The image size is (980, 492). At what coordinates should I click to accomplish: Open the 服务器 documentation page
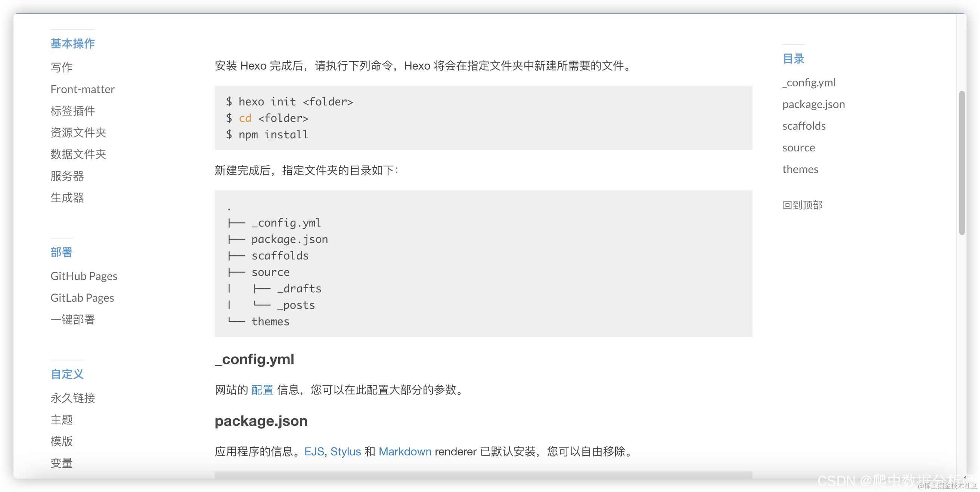67,176
